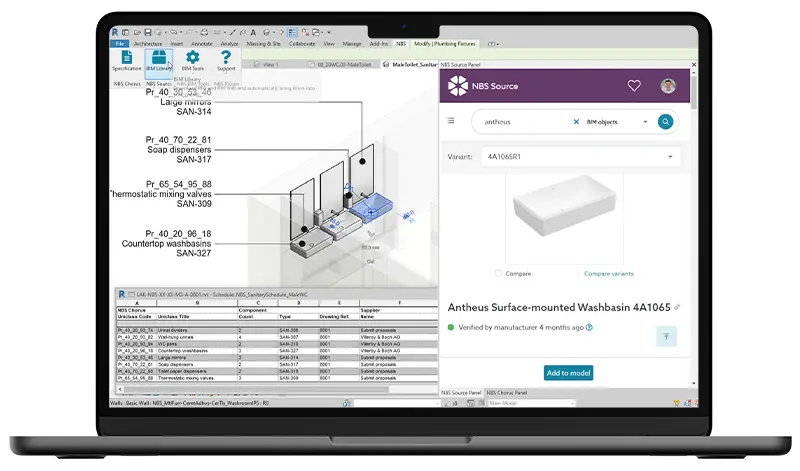Run search with the magnifier button
This screenshot has height=471, width=800.
(665, 121)
